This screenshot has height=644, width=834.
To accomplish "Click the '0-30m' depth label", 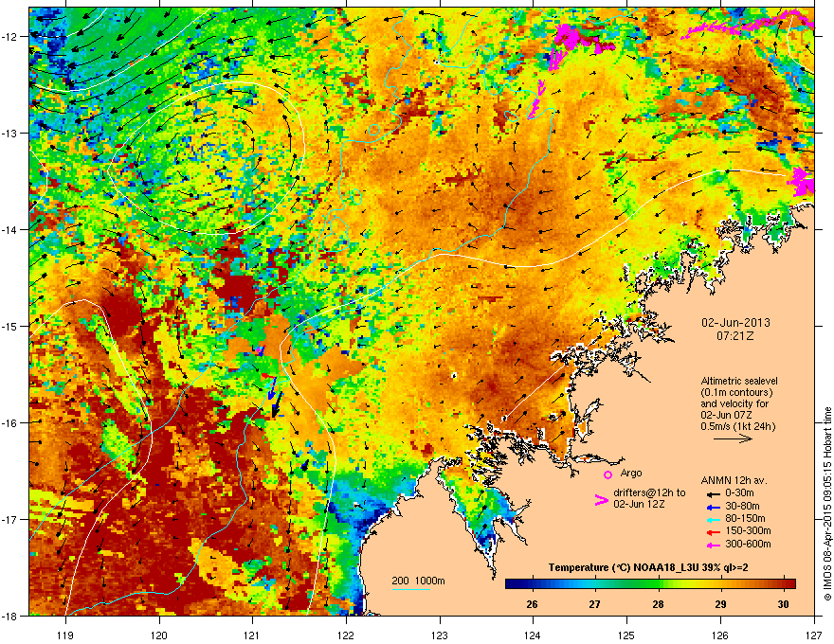I will point(739,493).
